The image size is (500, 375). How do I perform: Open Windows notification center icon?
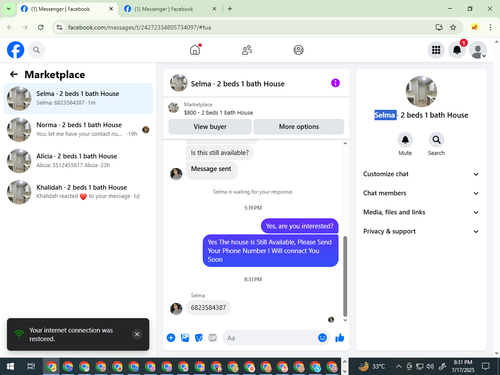(x=486, y=367)
